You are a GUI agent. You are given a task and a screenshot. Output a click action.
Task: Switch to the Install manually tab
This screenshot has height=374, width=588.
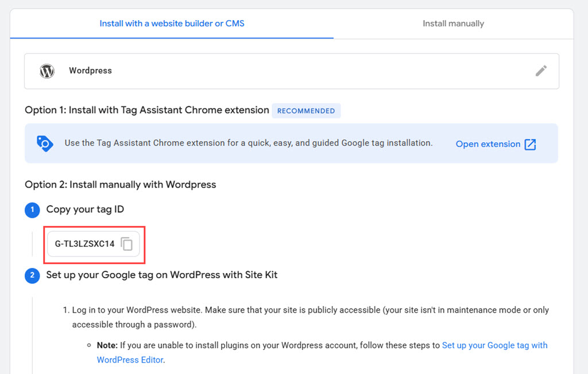[x=454, y=24]
